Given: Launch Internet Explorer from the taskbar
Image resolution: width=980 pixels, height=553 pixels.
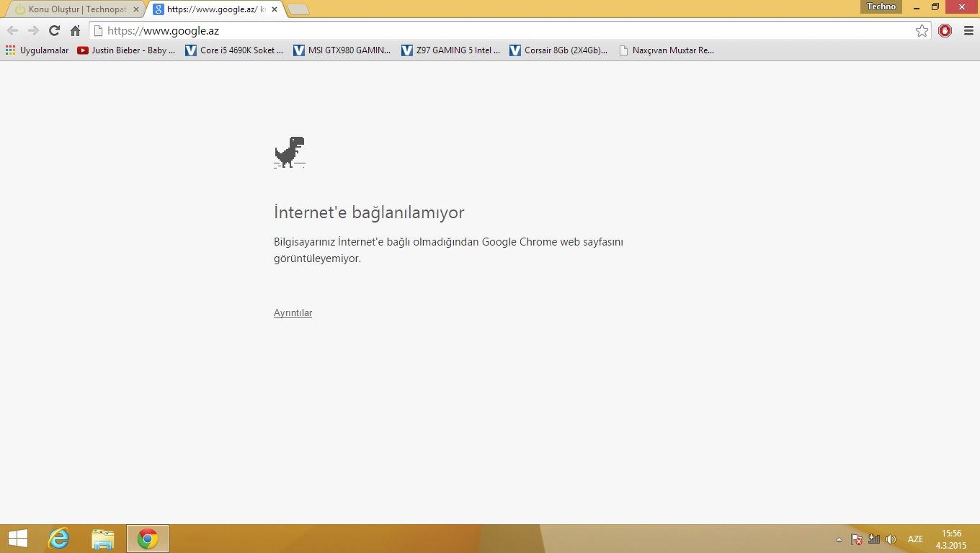Looking at the screenshot, I should click(58, 539).
